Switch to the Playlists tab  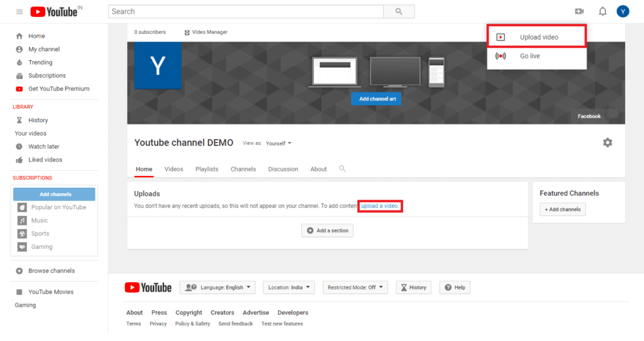coord(206,169)
